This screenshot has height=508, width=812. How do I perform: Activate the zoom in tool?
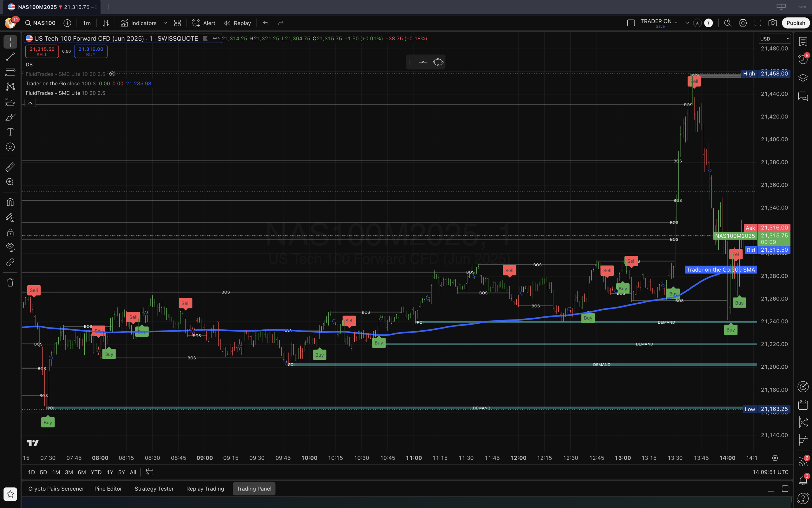(x=10, y=182)
